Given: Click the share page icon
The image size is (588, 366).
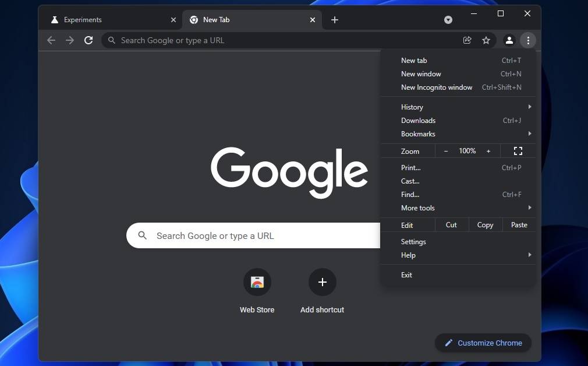Looking at the screenshot, I should 467,40.
